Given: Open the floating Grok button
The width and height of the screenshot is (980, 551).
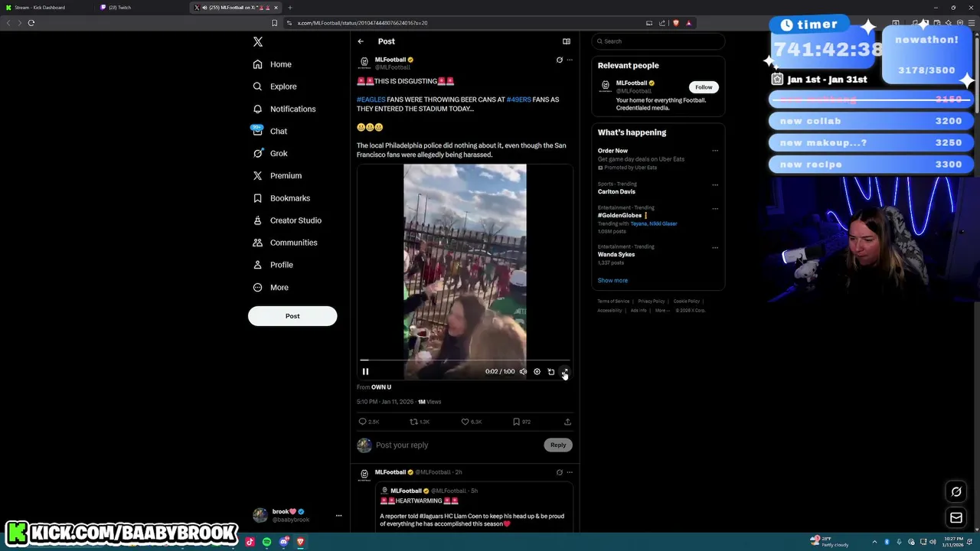Looking at the screenshot, I should (956, 492).
